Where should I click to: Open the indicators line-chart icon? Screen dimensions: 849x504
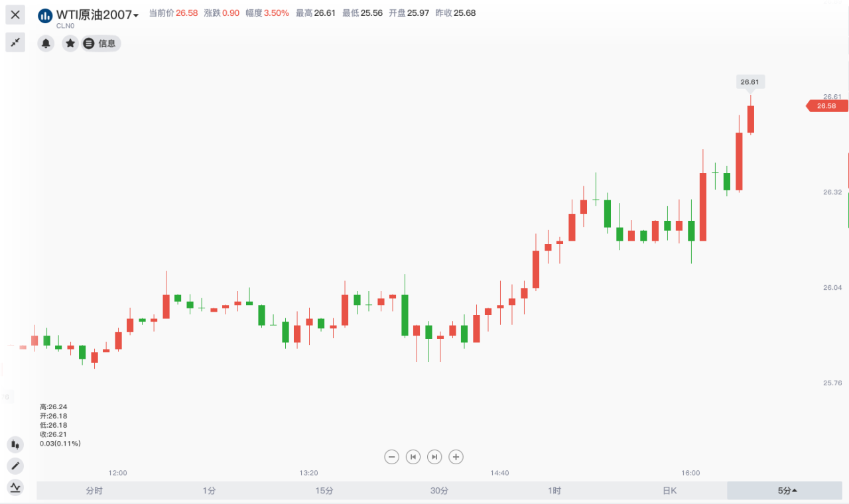click(15, 487)
